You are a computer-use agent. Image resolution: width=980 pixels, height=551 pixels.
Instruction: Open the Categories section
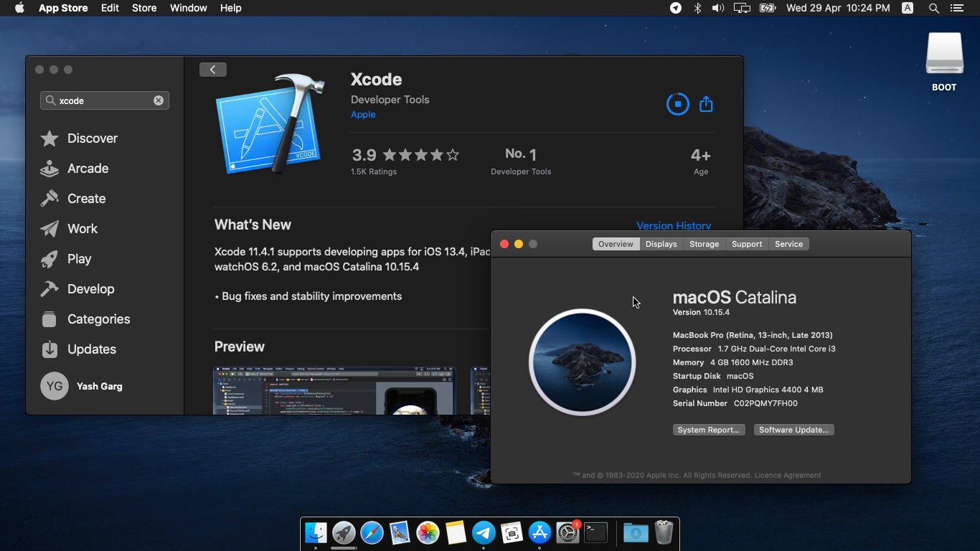[85, 319]
